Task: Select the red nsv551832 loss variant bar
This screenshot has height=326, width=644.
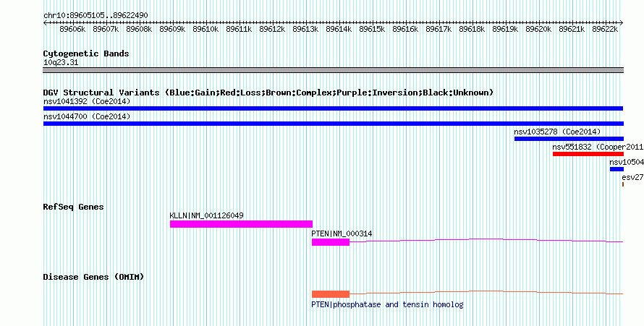Action: (x=588, y=154)
